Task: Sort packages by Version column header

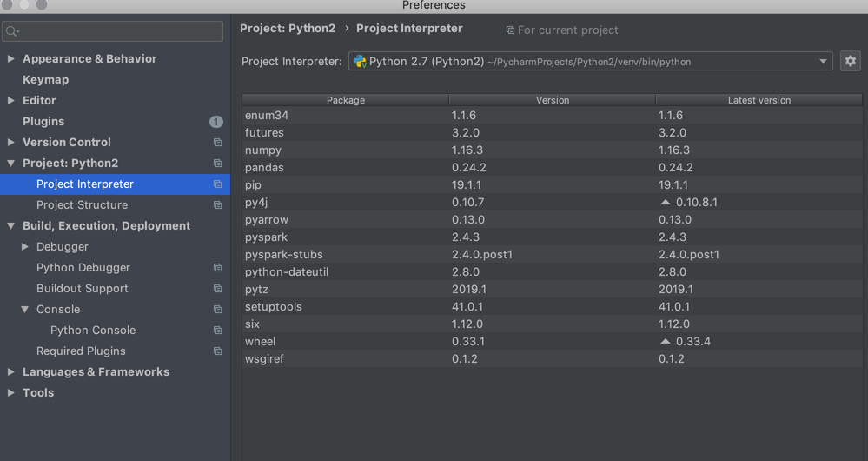Action: point(552,100)
